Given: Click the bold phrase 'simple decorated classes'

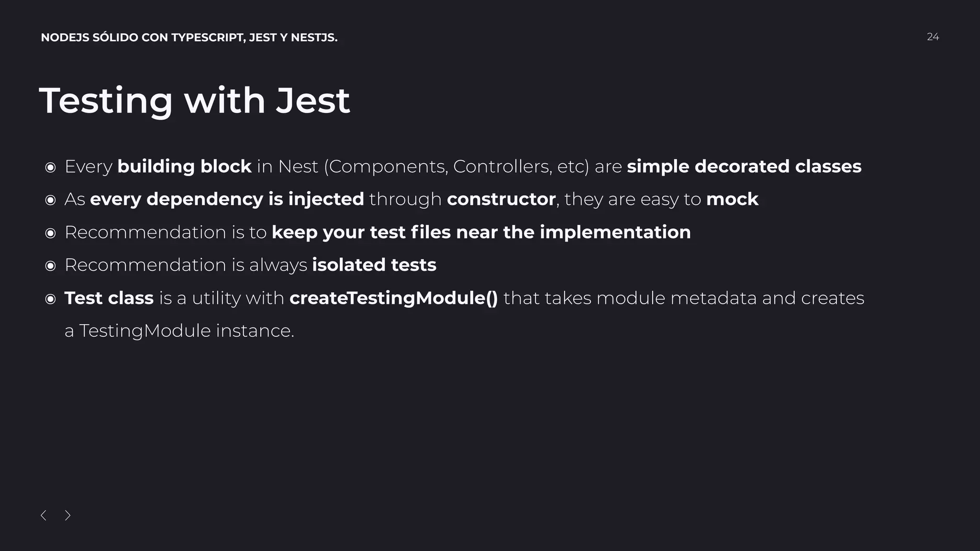Looking at the screenshot, I should pos(744,166).
